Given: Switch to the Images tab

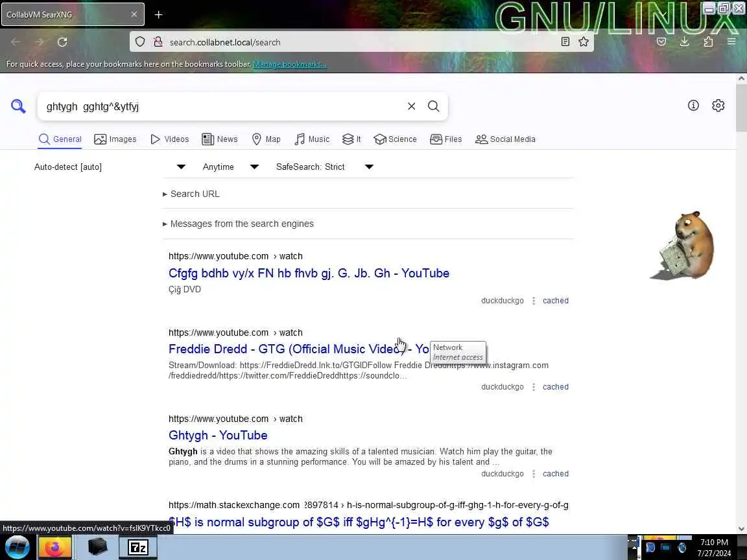Looking at the screenshot, I should pyautogui.click(x=115, y=139).
